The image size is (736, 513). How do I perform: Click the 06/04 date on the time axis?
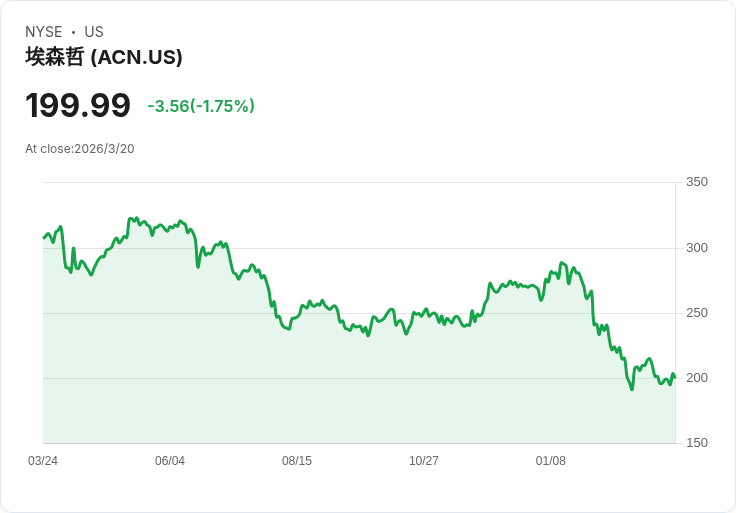click(170, 461)
